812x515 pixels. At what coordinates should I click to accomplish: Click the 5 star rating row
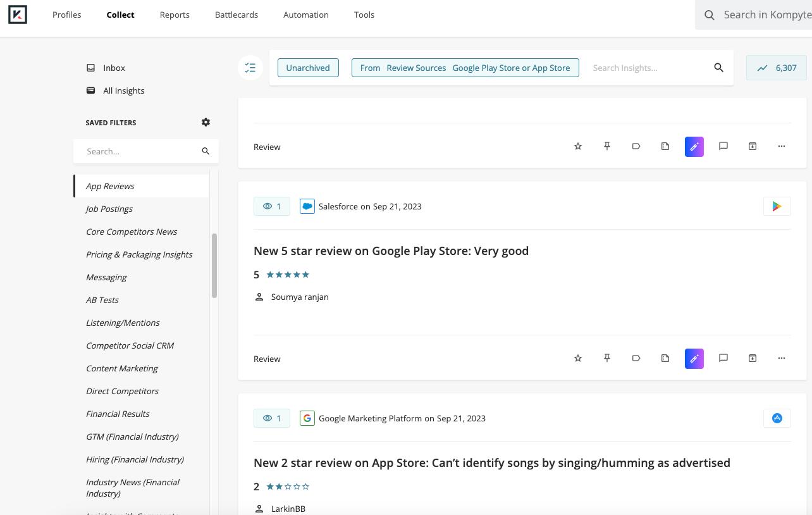[x=281, y=275]
